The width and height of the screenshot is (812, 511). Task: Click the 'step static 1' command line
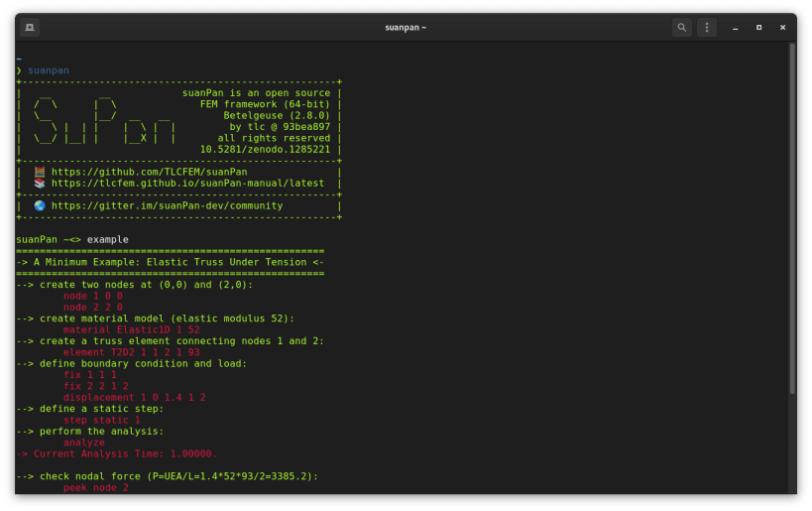101,421
